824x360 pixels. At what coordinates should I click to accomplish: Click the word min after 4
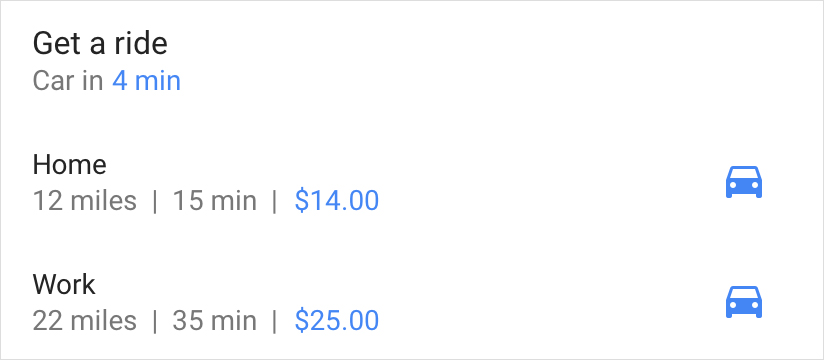[158, 81]
